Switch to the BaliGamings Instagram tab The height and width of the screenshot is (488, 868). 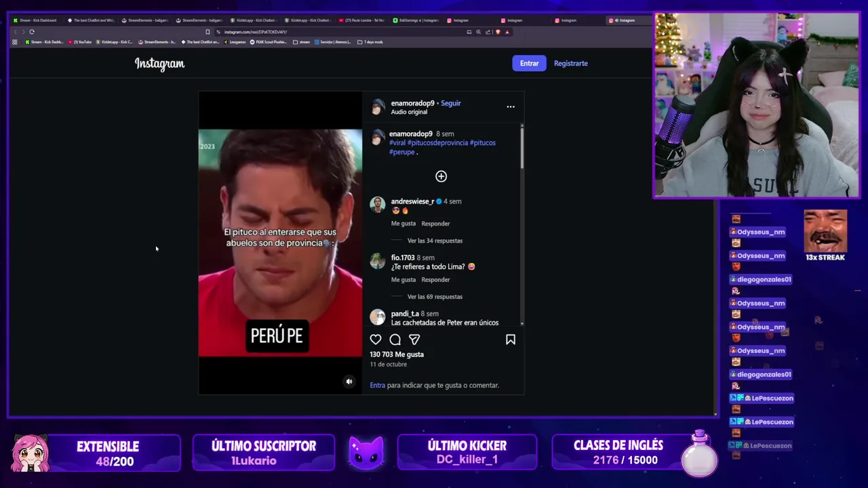(416, 20)
